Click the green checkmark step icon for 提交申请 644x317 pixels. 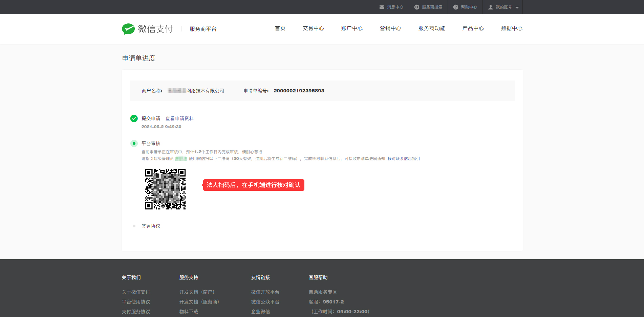(134, 118)
